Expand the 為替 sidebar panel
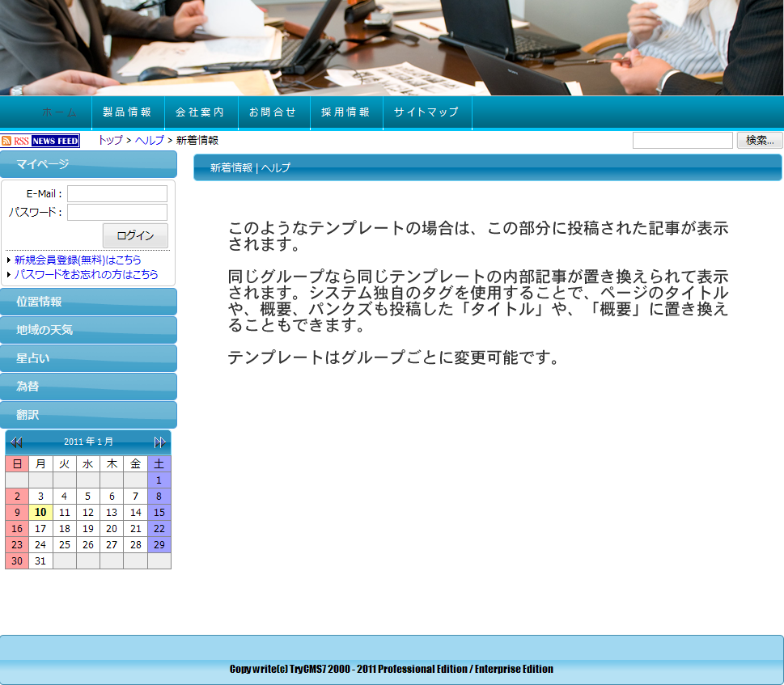784x685 pixels. point(88,387)
